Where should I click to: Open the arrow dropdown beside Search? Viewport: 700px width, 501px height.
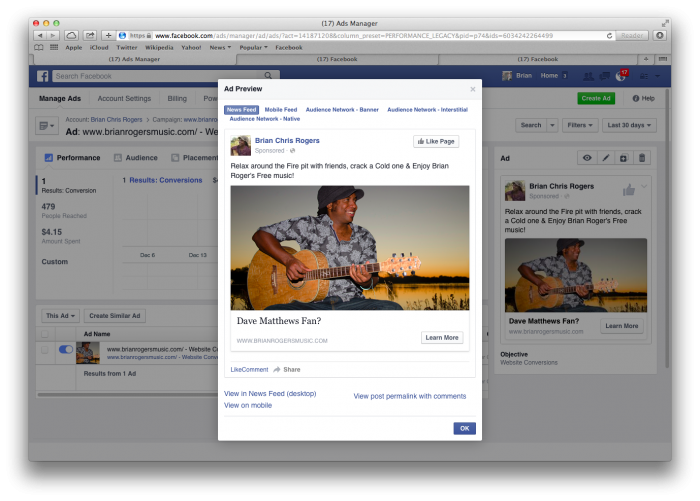[552, 125]
